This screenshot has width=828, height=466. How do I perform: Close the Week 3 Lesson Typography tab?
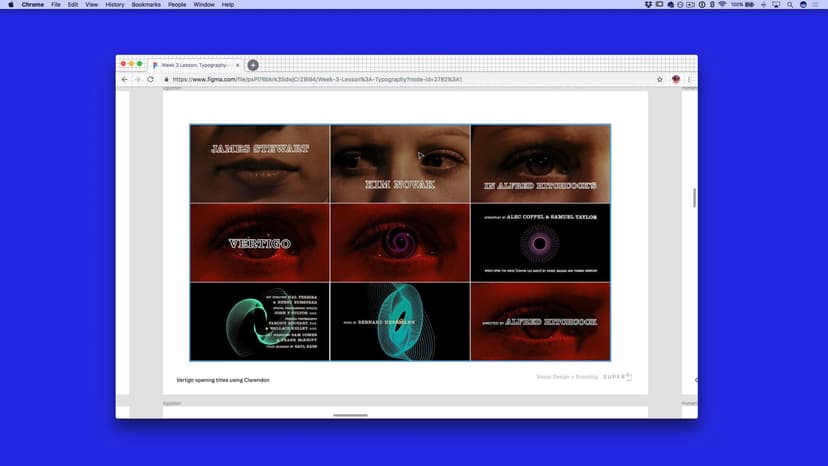pyautogui.click(x=238, y=65)
